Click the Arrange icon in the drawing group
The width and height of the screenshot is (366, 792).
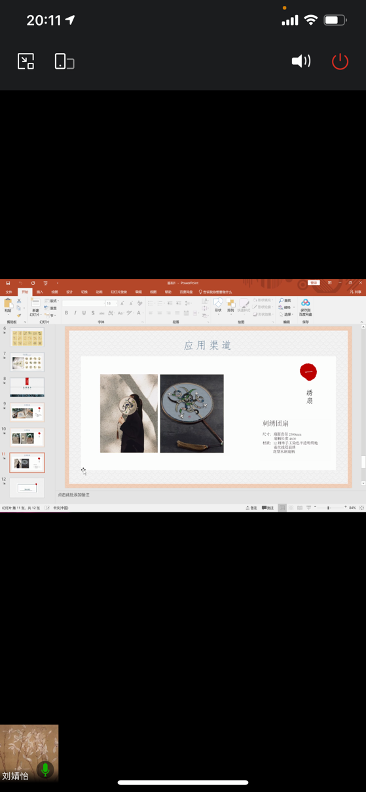[231, 305]
